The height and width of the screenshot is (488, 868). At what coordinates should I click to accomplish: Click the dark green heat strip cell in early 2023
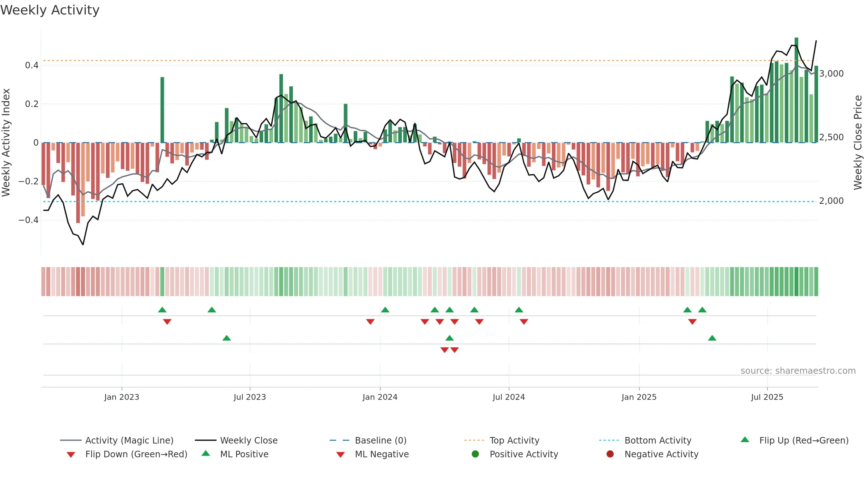[162, 282]
